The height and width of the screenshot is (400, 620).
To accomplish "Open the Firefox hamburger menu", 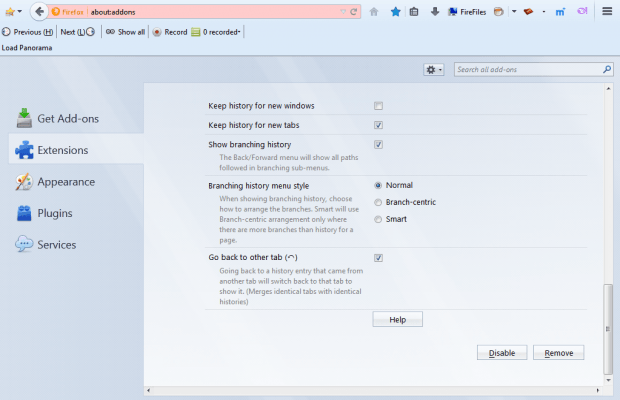I will tap(607, 11).
